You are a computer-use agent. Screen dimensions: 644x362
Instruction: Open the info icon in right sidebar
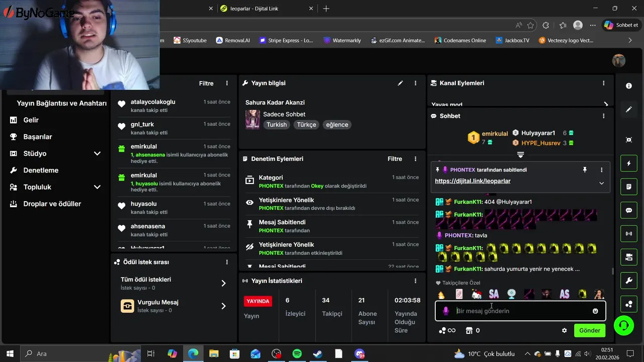click(x=629, y=86)
